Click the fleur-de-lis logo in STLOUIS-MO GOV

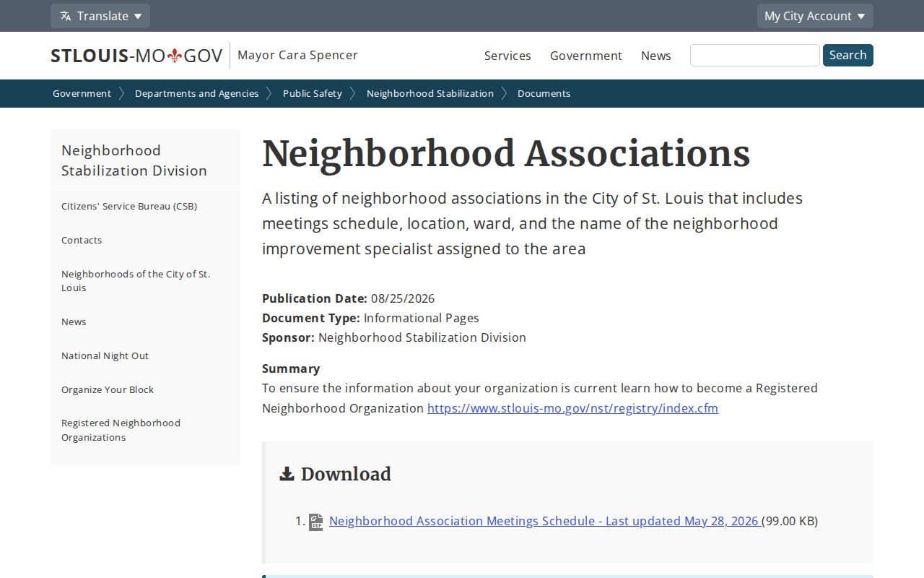(175, 56)
